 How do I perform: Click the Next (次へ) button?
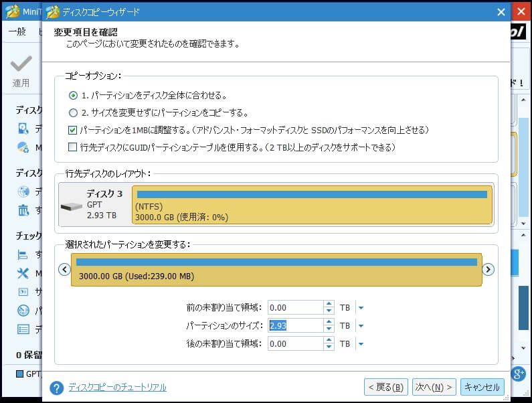434,387
